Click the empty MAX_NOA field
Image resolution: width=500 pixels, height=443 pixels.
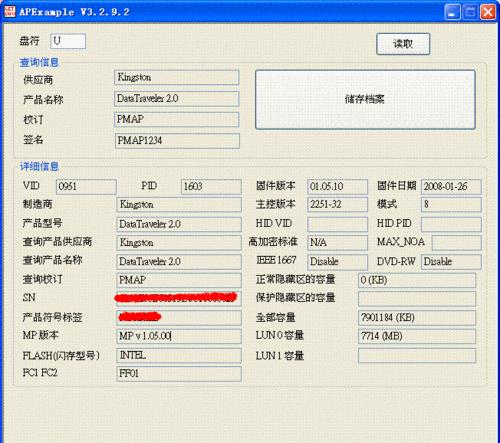coord(457,243)
